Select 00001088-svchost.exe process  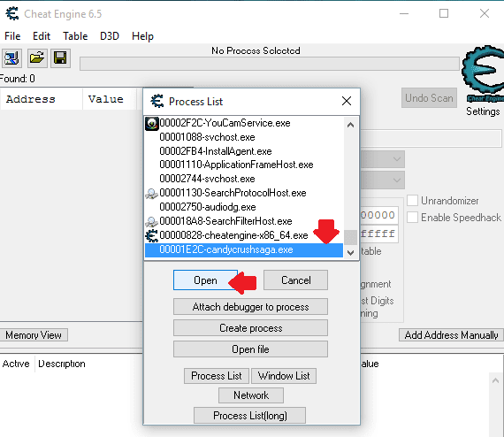pos(244,137)
